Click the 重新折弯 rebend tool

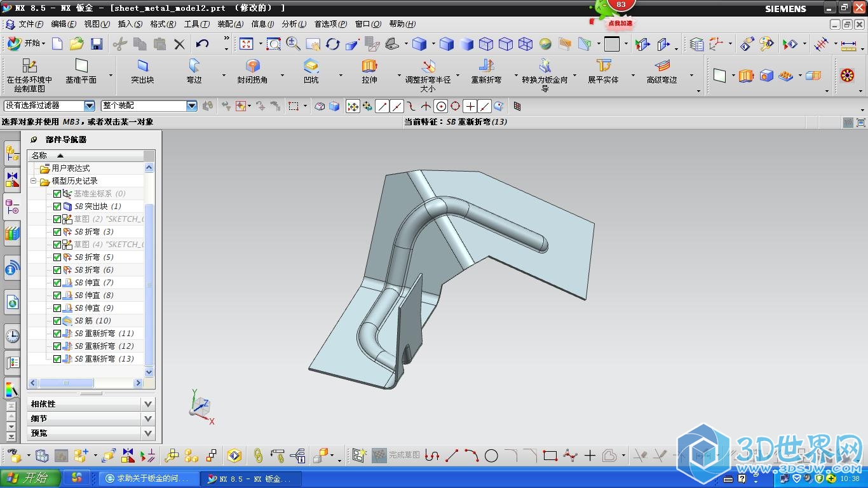(x=486, y=72)
